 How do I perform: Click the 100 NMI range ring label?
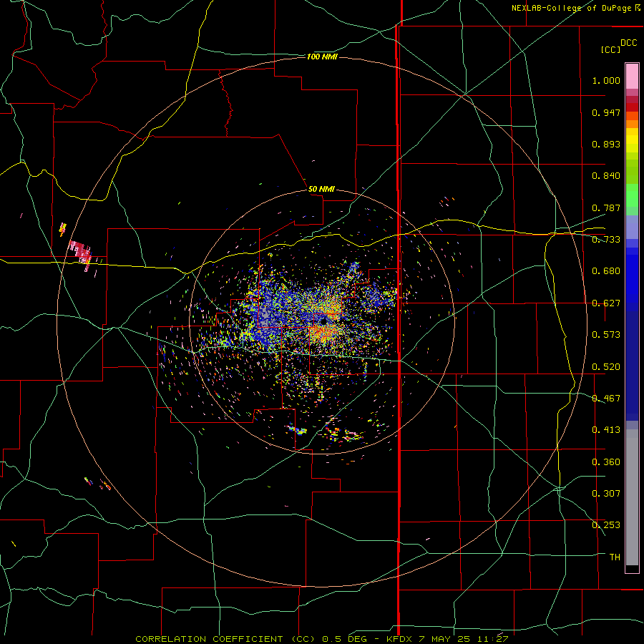(322, 57)
